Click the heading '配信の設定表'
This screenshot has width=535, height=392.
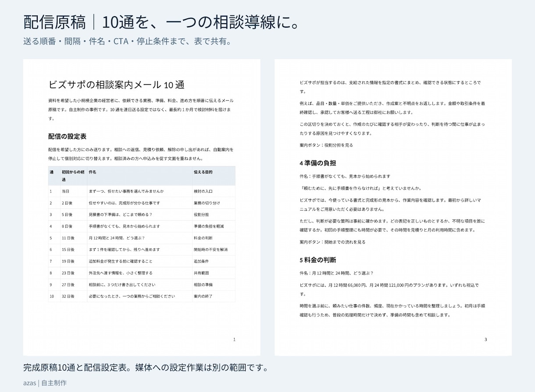[x=68, y=137]
